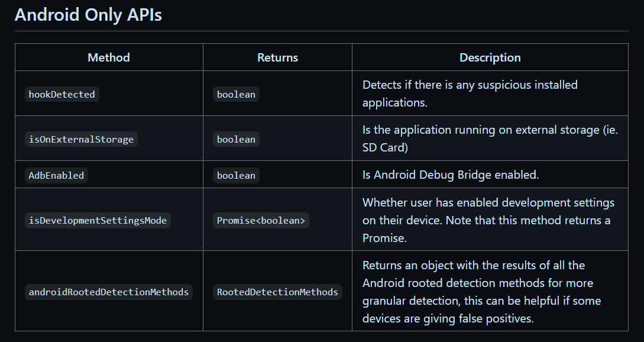Click the Android Only APIs heading
The image size is (644, 342).
point(88,15)
